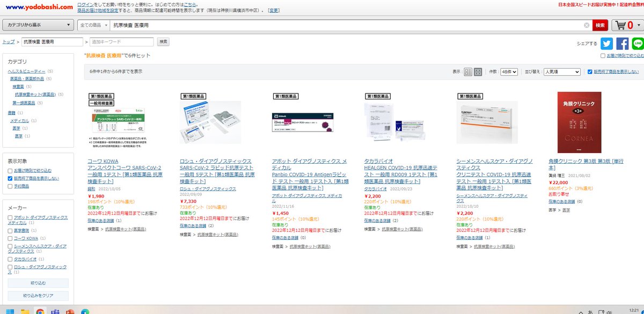Click the 絞り込みをクリア button
The image size is (644, 314).
(38, 295)
